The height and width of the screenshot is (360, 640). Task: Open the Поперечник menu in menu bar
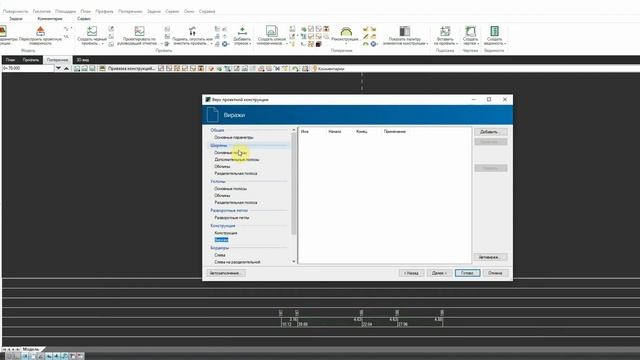click(130, 11)
